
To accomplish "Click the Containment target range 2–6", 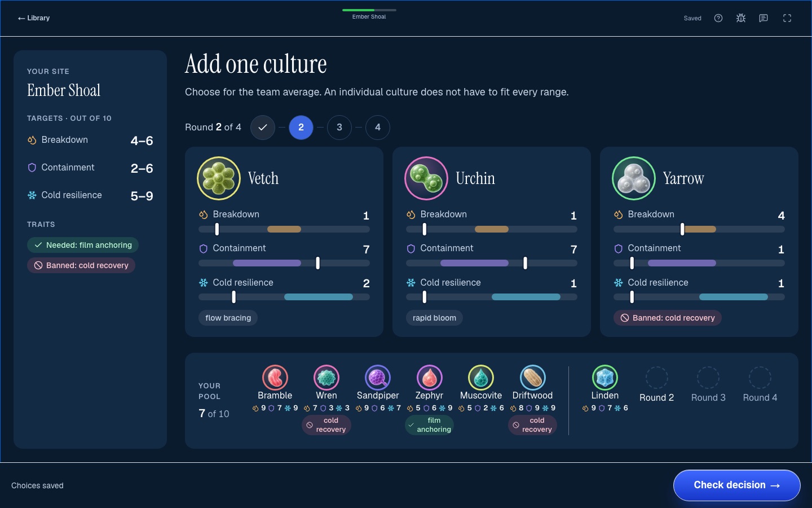I will (x=142, y=168).
